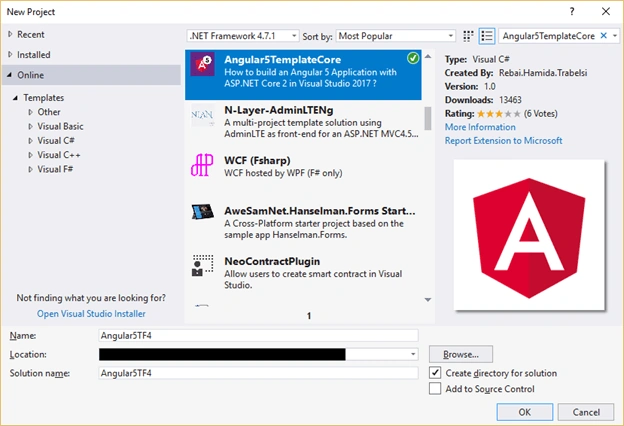
Task: Expand the Visual Basic node
Action: click(x=30, y=127)
